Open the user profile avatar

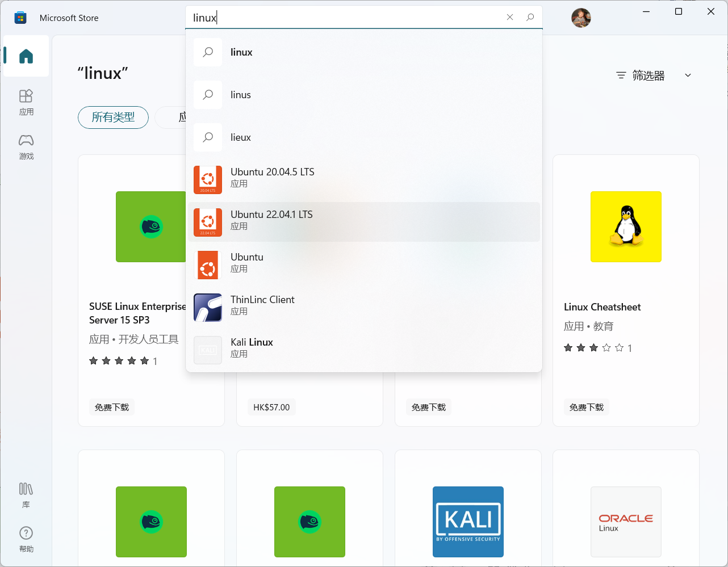581,18
